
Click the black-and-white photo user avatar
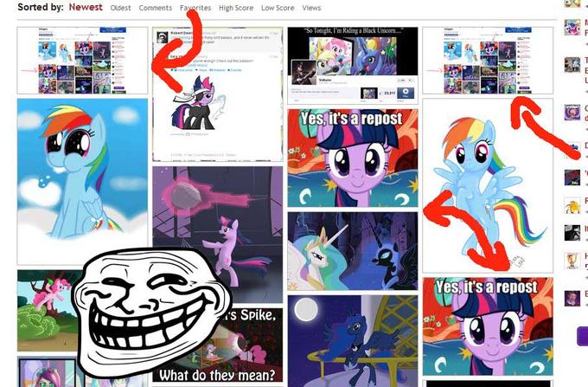572,233
